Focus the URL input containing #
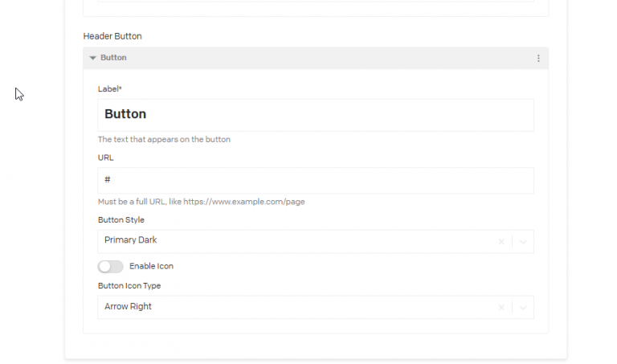The height and width of the screenshot is (364, 617). [x=315, y=180]
